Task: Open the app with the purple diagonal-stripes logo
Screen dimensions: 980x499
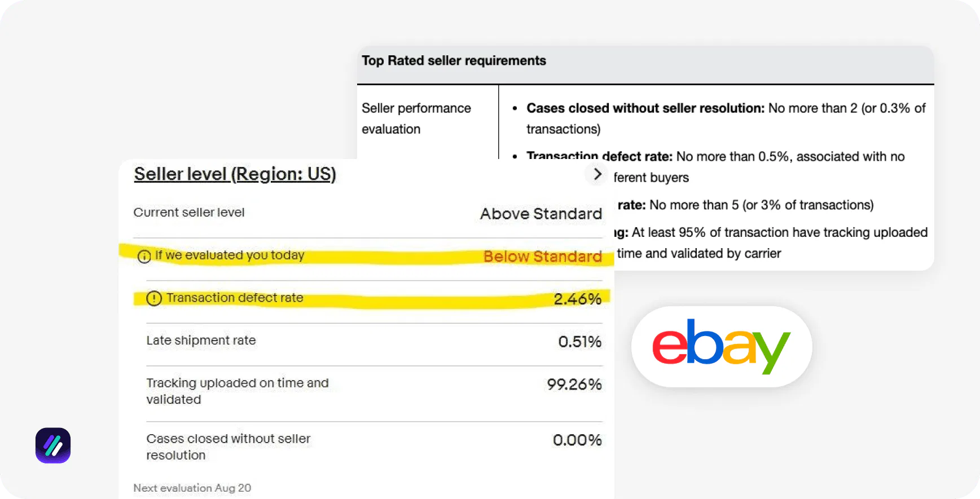Action: [52, 445]
